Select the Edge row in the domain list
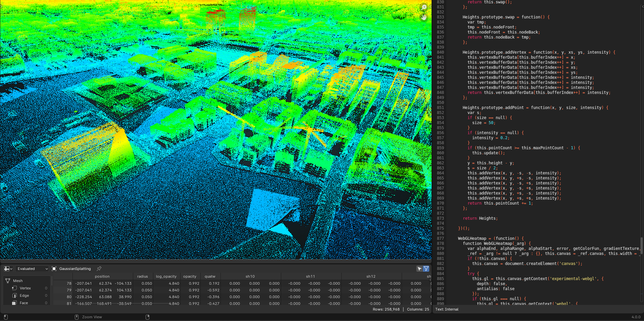This screenshot has width=644, height=321. [x=24, y=296]
